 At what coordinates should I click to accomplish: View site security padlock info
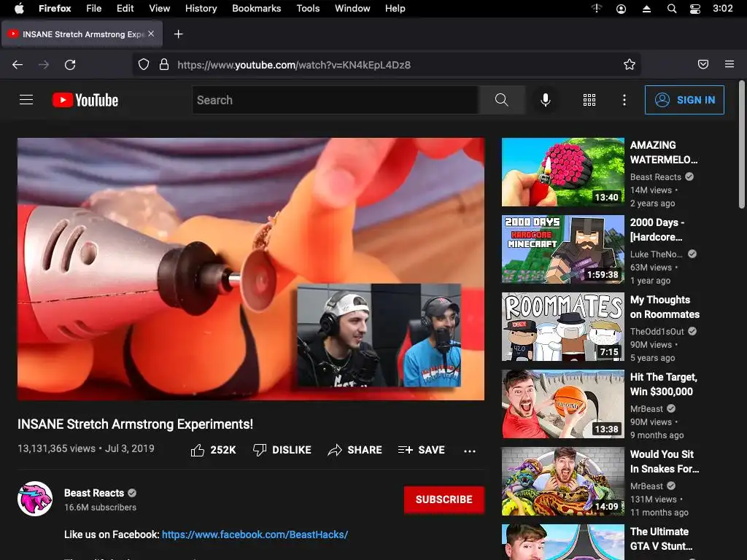pos(164,64)
